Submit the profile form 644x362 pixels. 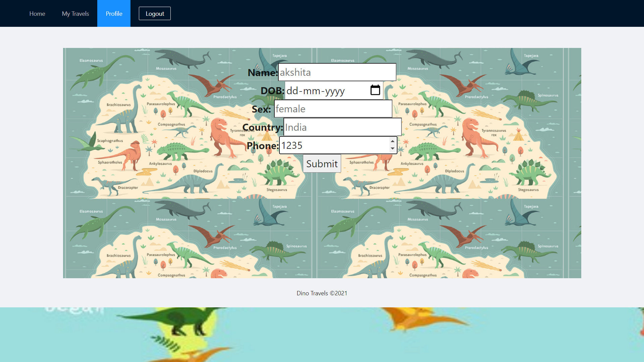tap(322, 164)
